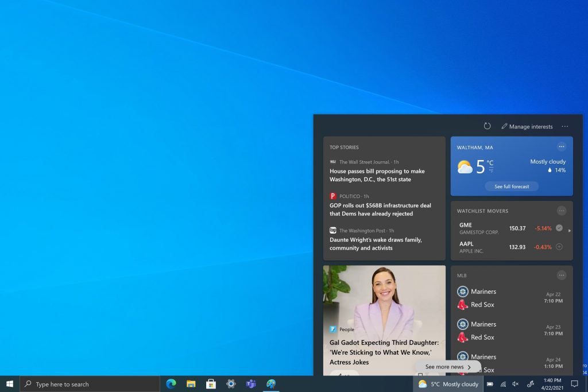Viewport: 588px width, 392px height.
Task: Open Microsoft Teams taskbar icon
Action: tap(250, 384)
